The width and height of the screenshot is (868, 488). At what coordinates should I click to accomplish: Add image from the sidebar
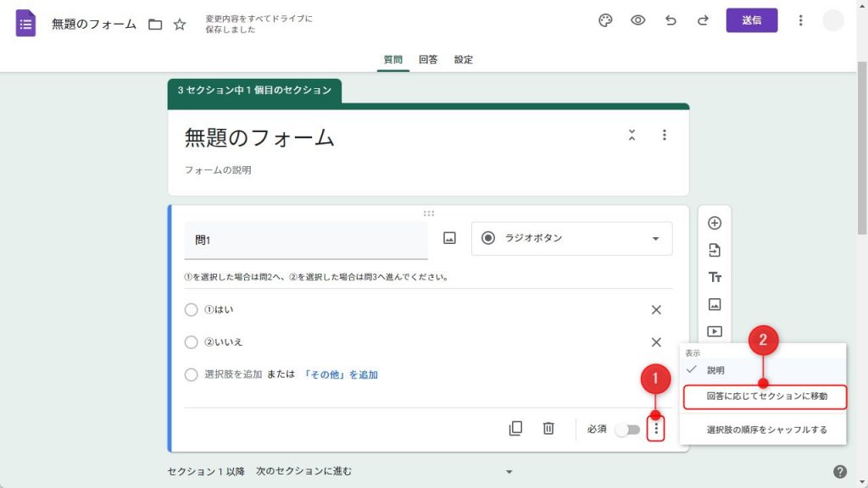click(x=714, y=304)
